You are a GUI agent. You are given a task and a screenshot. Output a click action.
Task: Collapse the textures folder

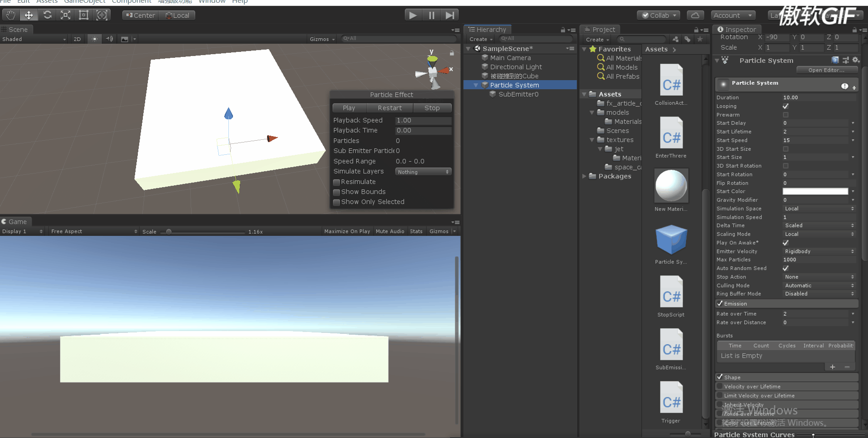pyautogui.click(x=592, y=140)
